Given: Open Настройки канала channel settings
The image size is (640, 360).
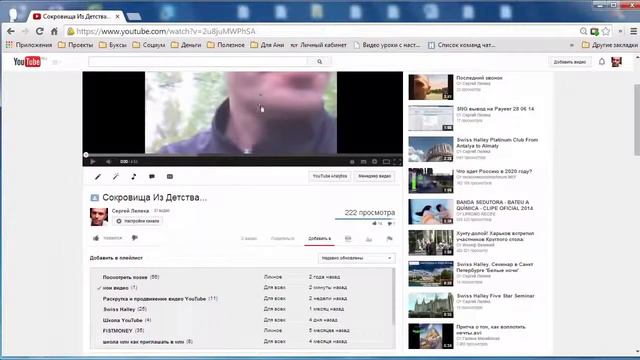Looking at the screenshot, I should [x=138, y=221].
